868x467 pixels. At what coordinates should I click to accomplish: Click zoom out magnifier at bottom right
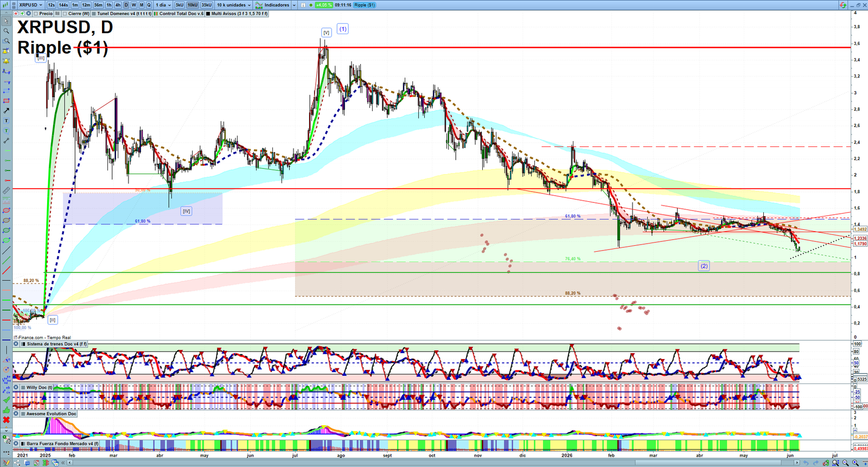pos(845,463)
